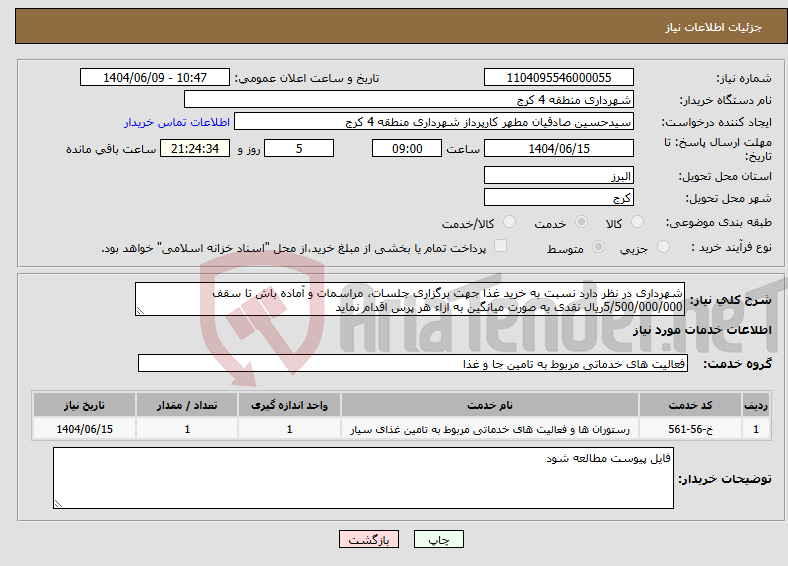The height and width of the screenshot is (566, 788).
Task: Click the resize handle of description text area
Action: 140,311
